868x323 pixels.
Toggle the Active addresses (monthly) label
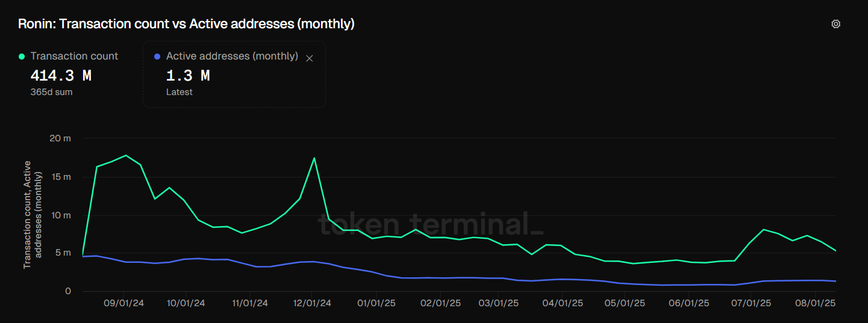[232, 56]
